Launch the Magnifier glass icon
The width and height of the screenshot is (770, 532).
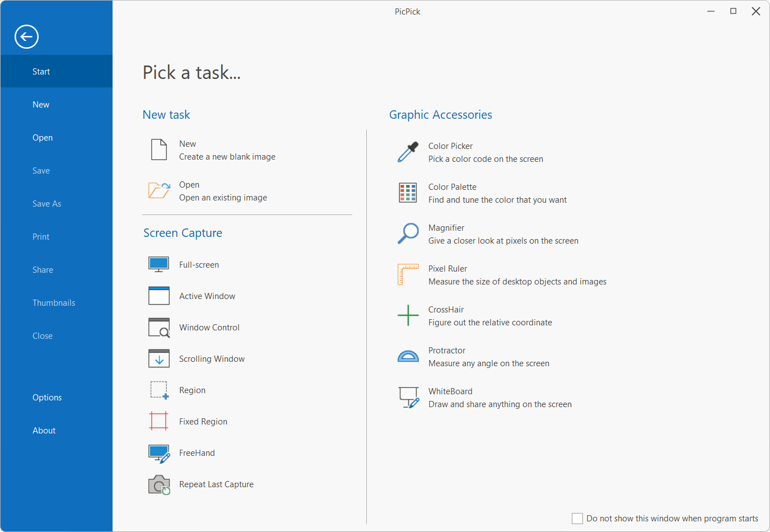click(408, 234)
